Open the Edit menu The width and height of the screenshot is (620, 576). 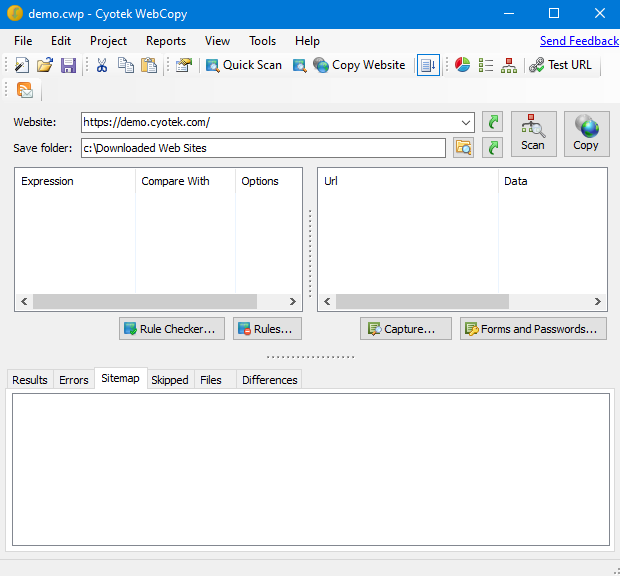[61, 41]
